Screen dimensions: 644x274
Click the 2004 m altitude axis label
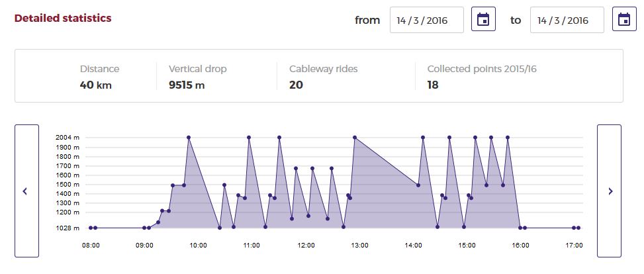pos(68,138)
